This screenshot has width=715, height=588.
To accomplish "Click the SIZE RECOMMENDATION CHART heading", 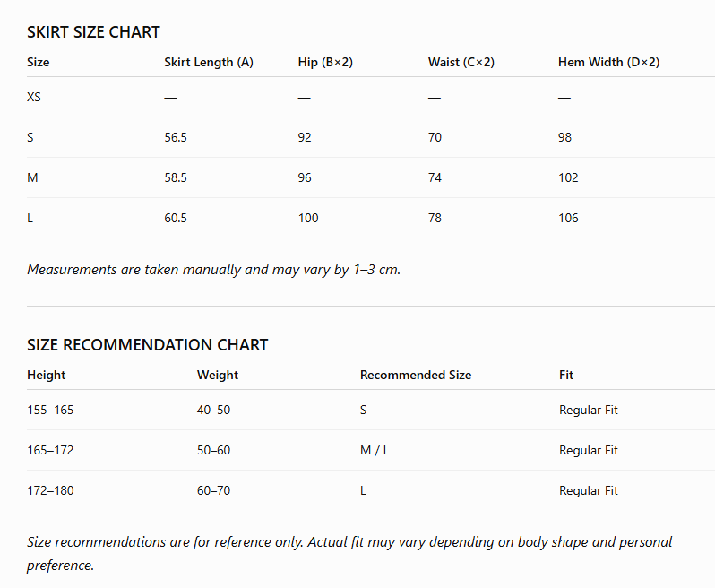I will pyautogui.click(x=147, y=345).
